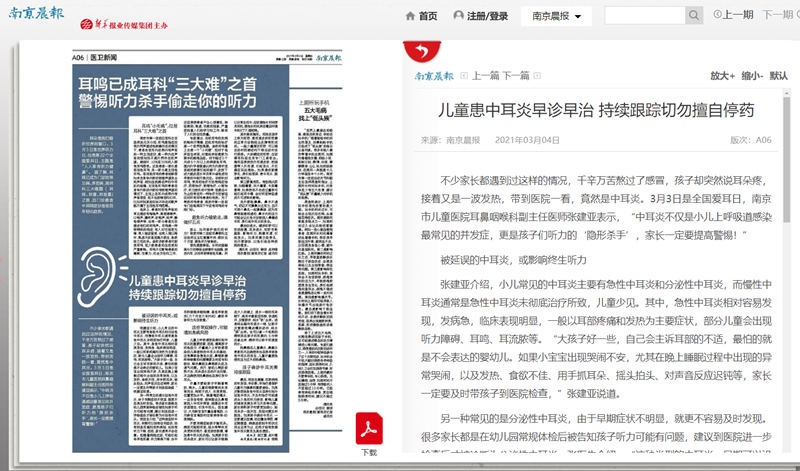Click the magnifier search button
This screenshot has height=471, width=800.
point(693,15)
